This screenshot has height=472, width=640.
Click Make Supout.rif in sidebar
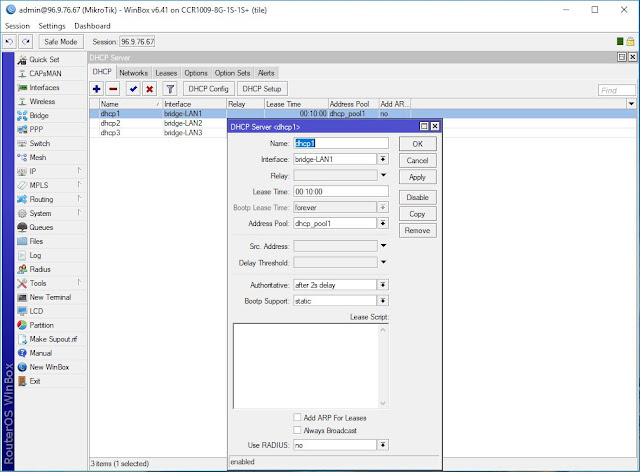coord(51,339)
